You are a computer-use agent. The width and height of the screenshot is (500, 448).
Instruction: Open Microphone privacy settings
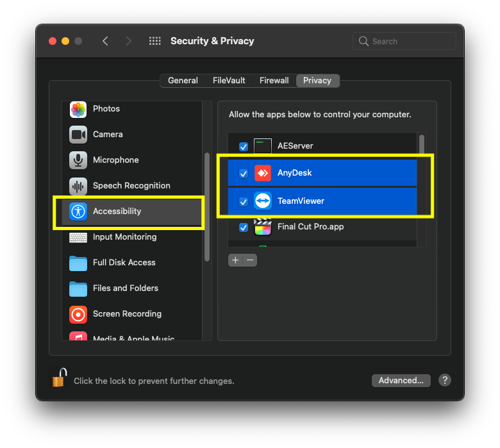click(x=115, y=160)
